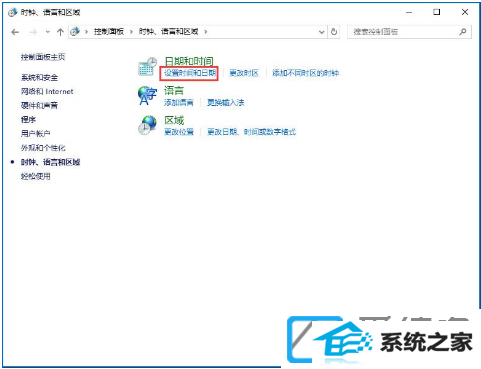The width and height of the screenshot is (481, 369).
Task: Click the search magnifier icon
Action: point(463,32)
